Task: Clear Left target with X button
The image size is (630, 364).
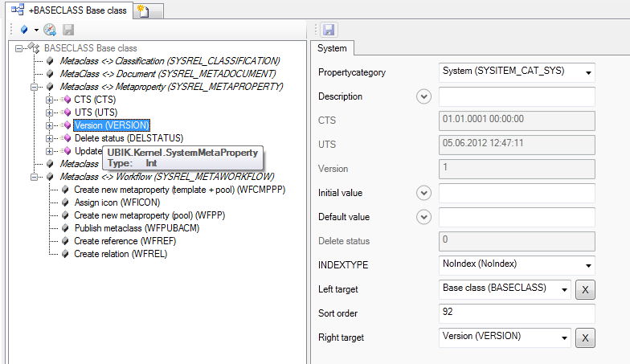Action: click(585, 289)
